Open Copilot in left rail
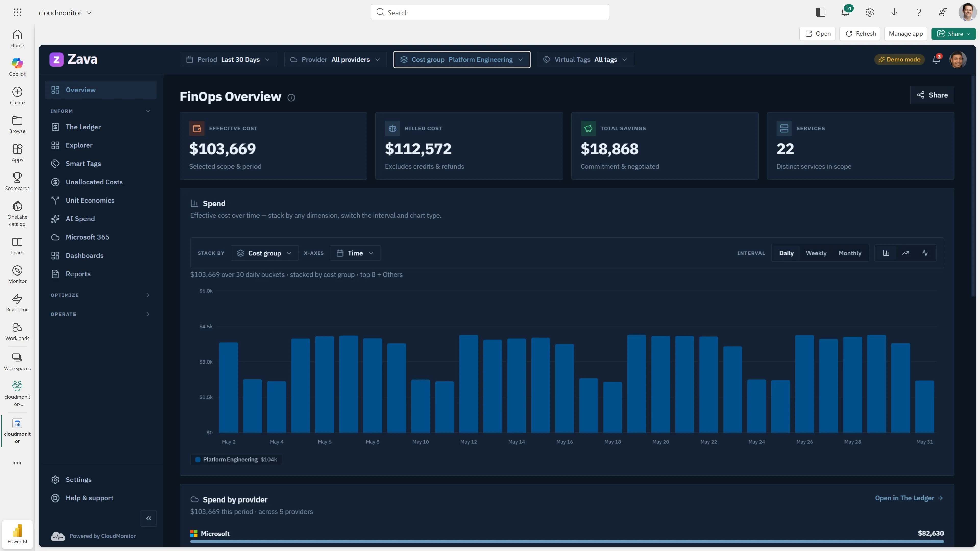 coord(17,67)
